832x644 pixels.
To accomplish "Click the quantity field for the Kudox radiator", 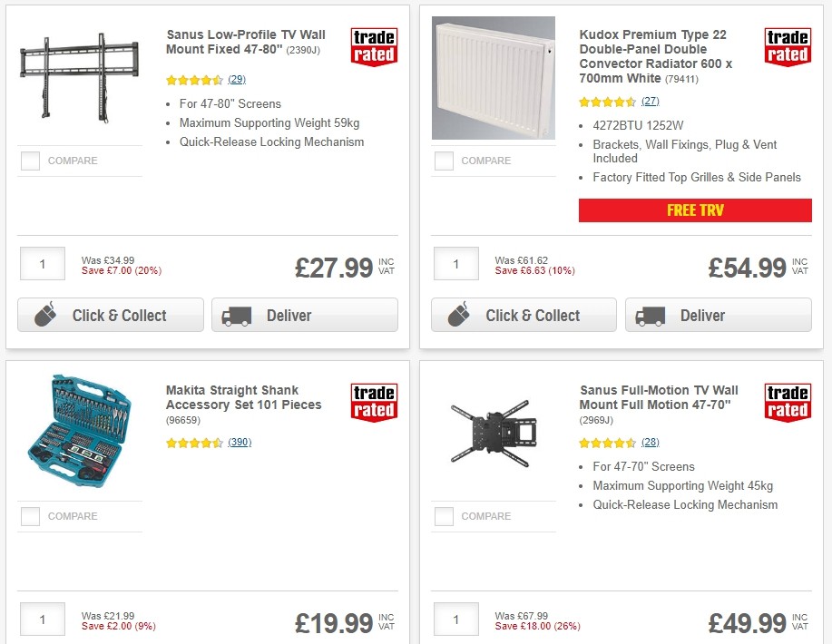I will [455, 263].
